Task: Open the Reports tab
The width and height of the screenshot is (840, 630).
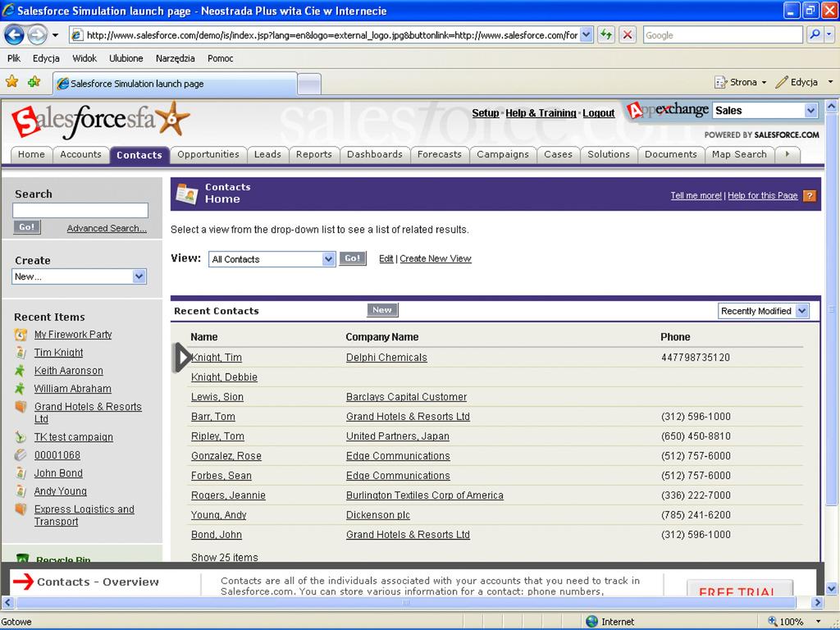Action: click(x=314, y=154)
